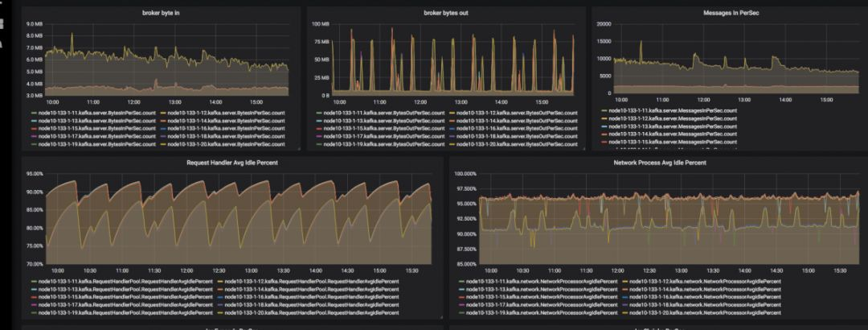The width and height of the screenshot is (868, 330).
Task: Open Network Process Avg Idle Percent title menu
Action: [x=660, y=163]
